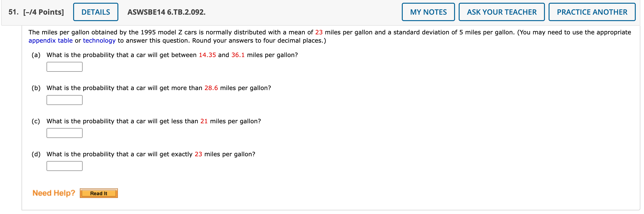
Task: Open the appendix table link
Action: (x=50, y=41)
